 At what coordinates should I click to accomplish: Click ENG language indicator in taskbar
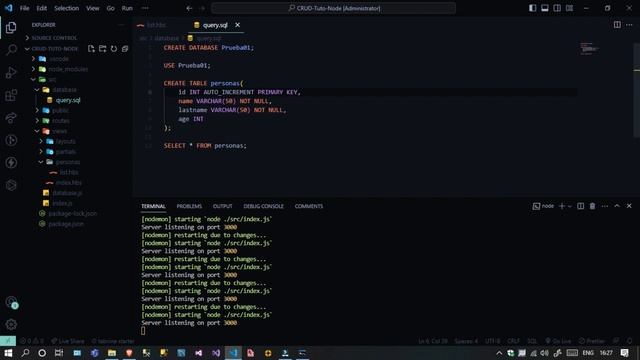coord(588,353)
